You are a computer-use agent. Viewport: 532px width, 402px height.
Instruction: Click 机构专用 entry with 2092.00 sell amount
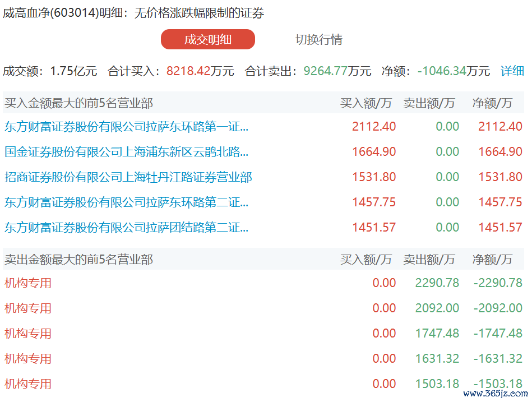[28, 308]
